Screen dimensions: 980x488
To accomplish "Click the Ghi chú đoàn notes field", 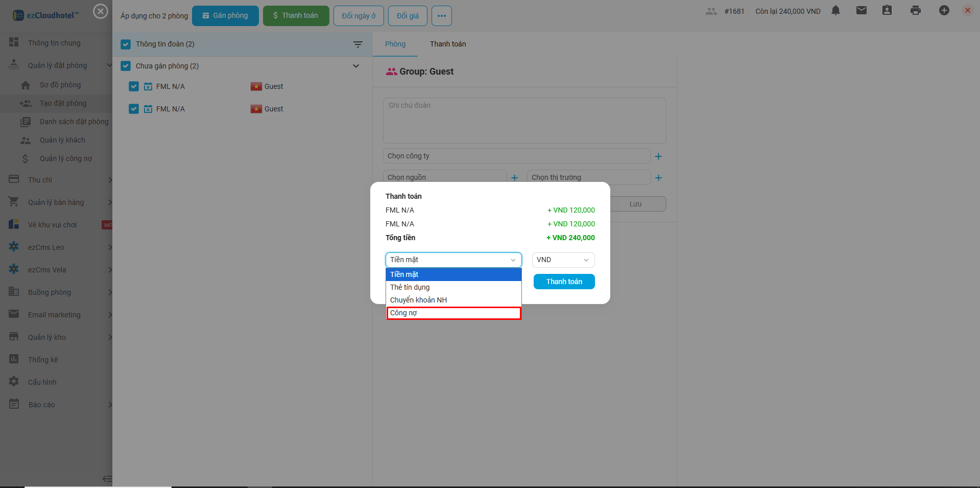I will pos(524,121).
